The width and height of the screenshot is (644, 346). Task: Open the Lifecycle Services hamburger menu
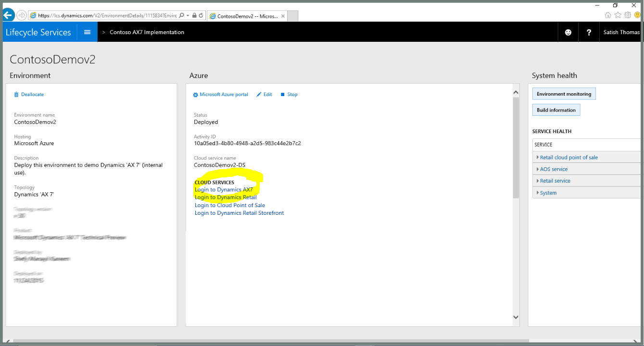click(87, 32)
